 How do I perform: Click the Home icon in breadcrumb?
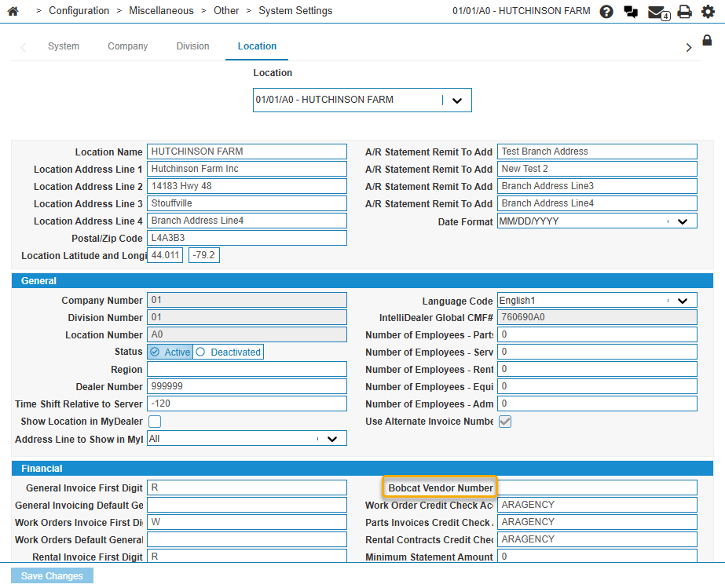pyautogui.click(x=13, y=11)
